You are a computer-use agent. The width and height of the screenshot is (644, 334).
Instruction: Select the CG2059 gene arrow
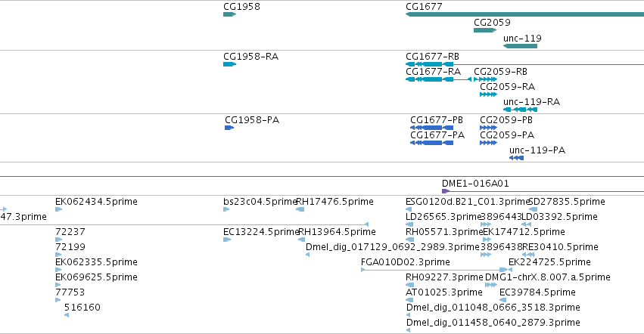pos(485,30)
